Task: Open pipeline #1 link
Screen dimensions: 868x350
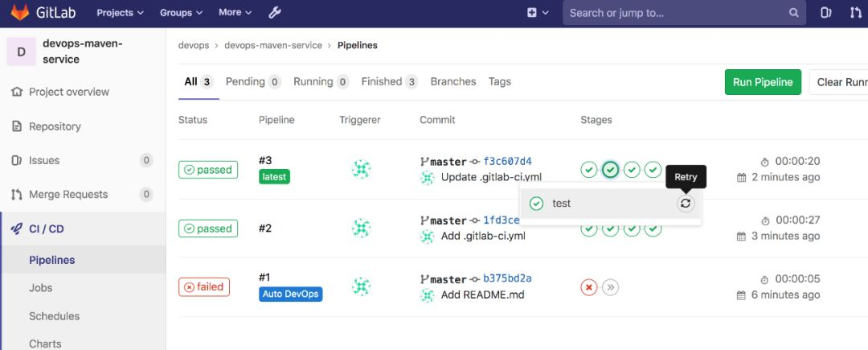Action: (x=264, y=278)
